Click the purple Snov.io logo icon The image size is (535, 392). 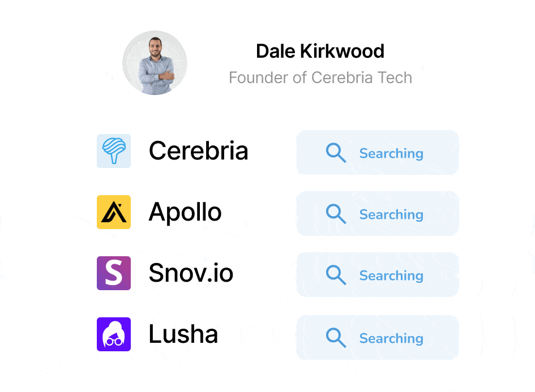pos(114,273)
